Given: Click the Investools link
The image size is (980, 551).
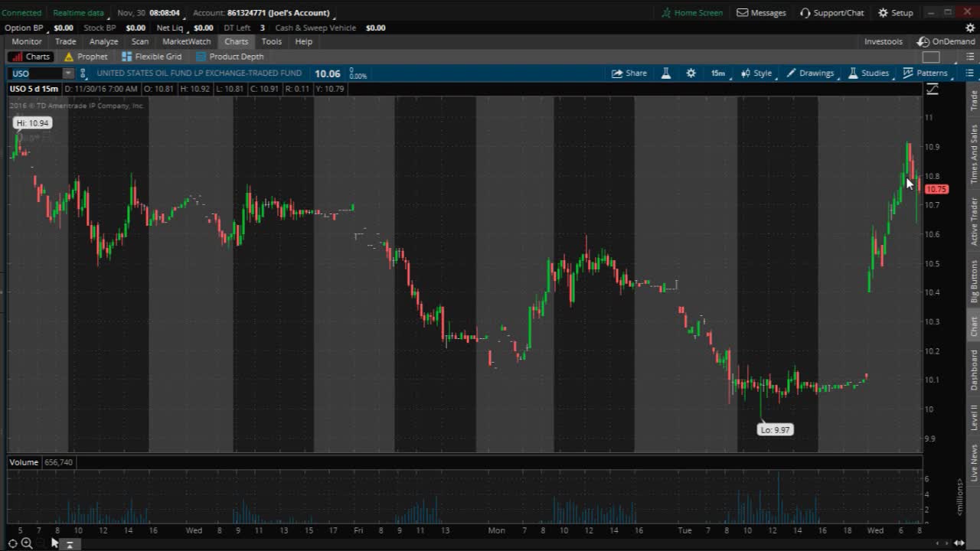Looking at the screenshot, I should [884, 41].
